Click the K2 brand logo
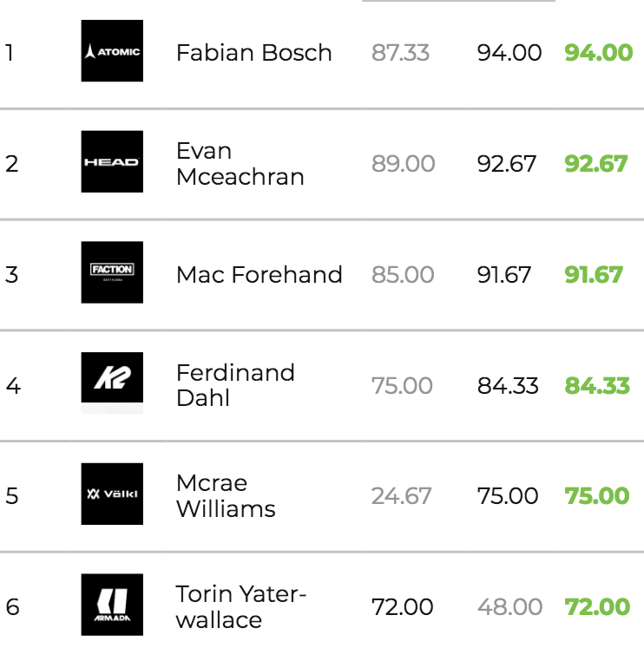This screenshot has width=644, height=661. (112, 383)
